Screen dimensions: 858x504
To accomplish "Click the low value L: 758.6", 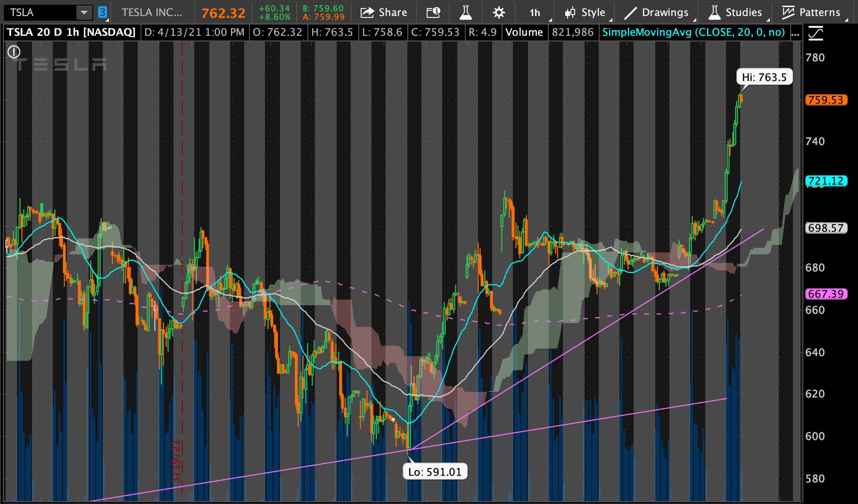I will 382,33.
